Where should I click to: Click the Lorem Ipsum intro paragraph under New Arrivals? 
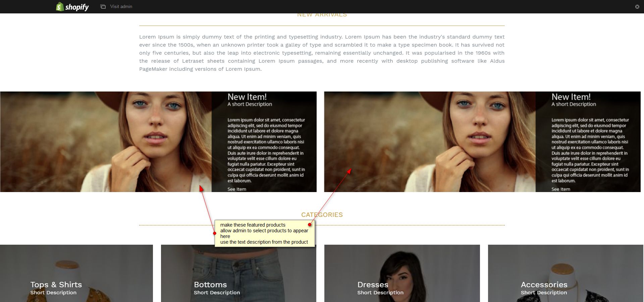coord(322,53)
